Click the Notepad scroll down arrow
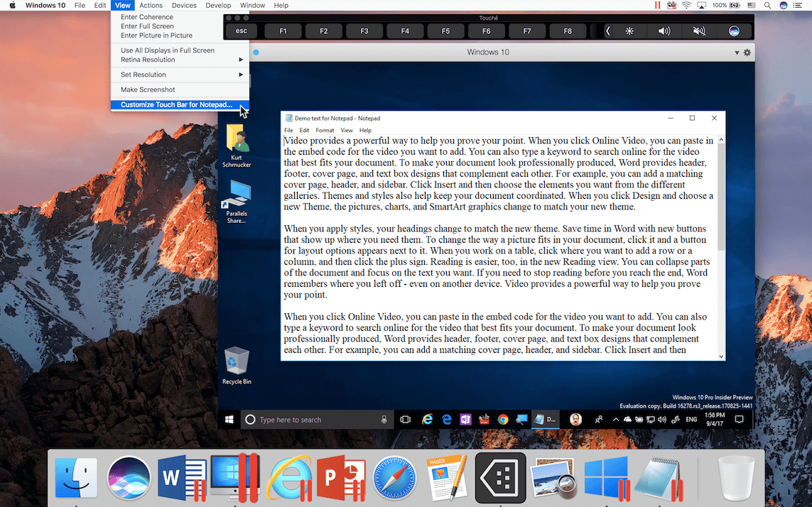 (721, 356)
